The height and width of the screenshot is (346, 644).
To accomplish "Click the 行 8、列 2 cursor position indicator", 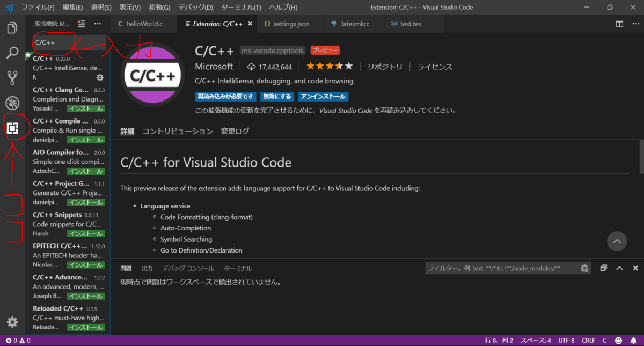I will 499,341.
